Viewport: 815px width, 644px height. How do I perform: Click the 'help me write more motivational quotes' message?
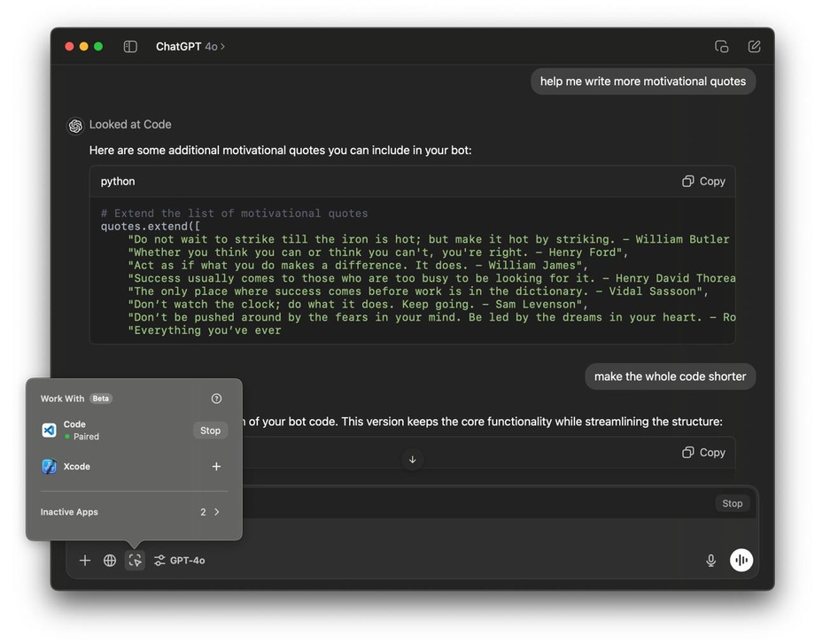tap(643, 81)
